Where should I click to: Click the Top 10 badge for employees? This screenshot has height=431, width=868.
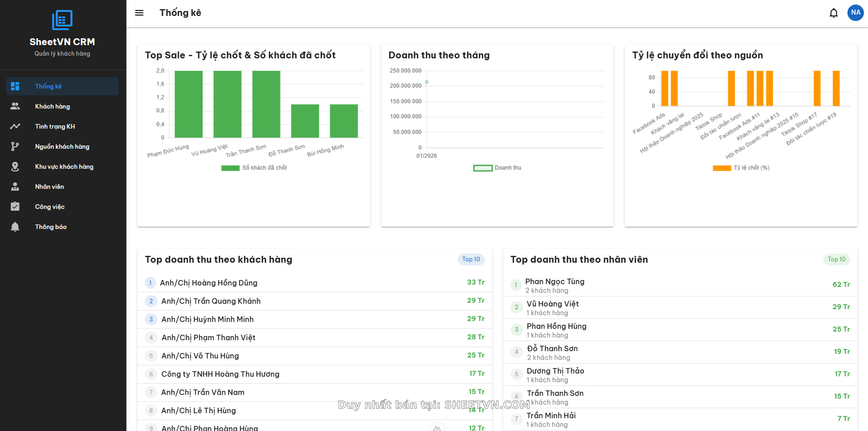point(836,259)
